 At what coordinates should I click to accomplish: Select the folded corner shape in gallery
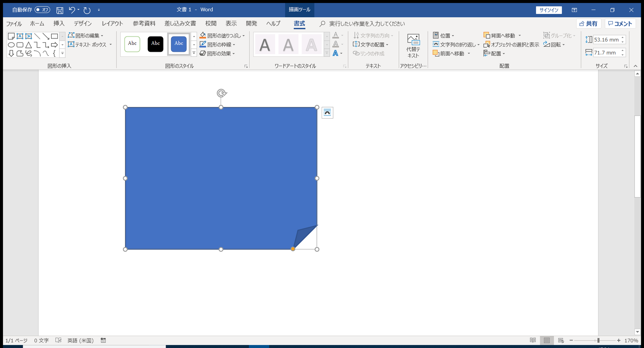click(11, 36)
